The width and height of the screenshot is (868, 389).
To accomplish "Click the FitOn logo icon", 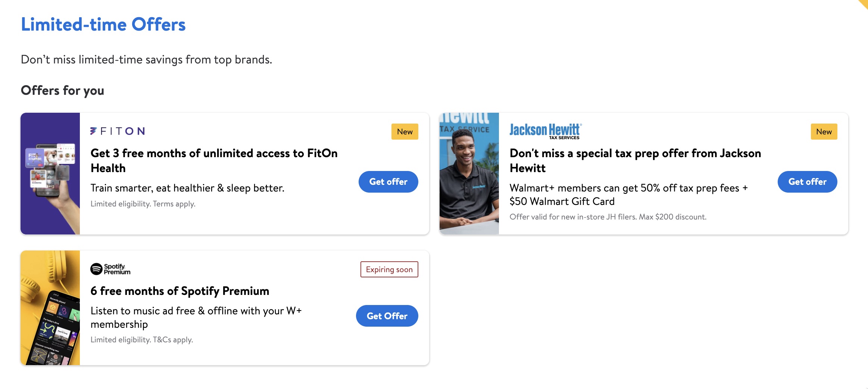I will 118,131.
